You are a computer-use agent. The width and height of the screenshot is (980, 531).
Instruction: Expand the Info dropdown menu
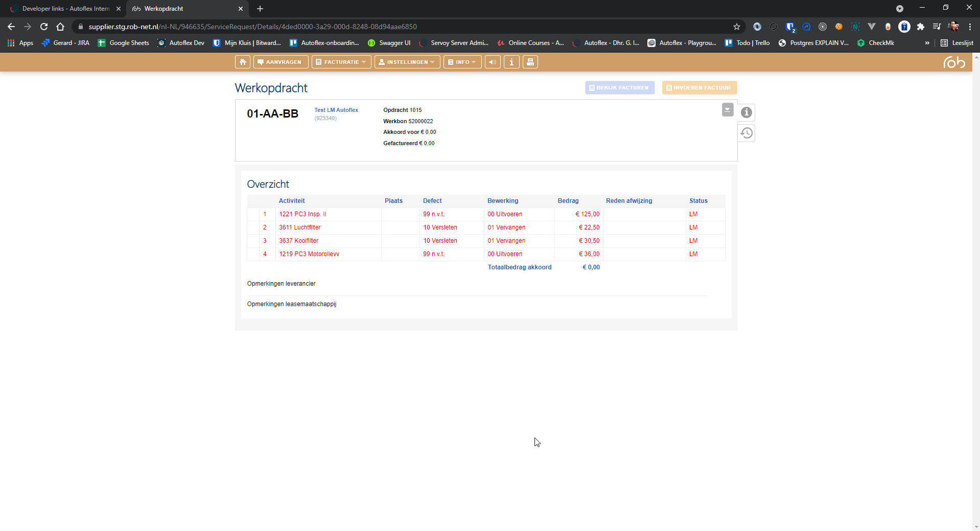[x=462, y=62]
